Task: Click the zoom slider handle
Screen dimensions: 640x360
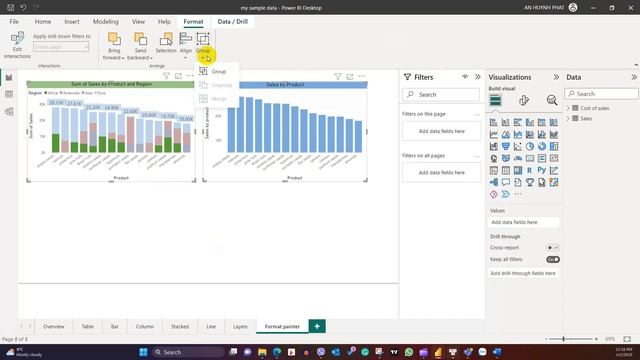Action: point(563,339)
